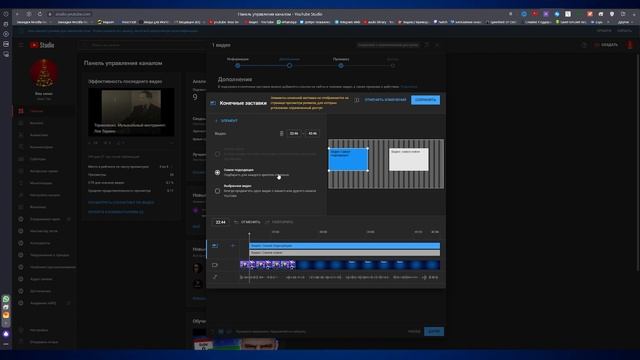This screenshot has width=640, height=360.
Task: Click the page vertical scrollbar on the right
Action: (637, 163)
